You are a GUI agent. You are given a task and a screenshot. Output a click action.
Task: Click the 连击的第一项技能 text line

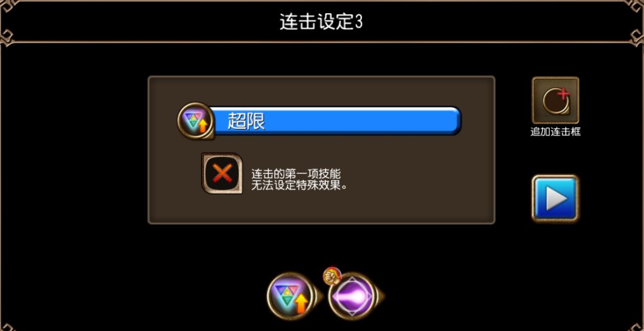(296, 174)
